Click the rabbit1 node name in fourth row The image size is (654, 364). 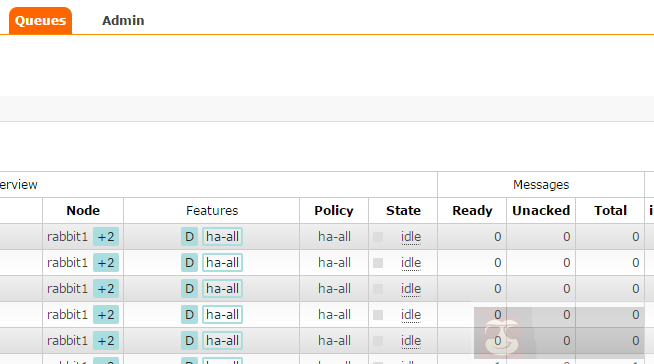(68, 315)
